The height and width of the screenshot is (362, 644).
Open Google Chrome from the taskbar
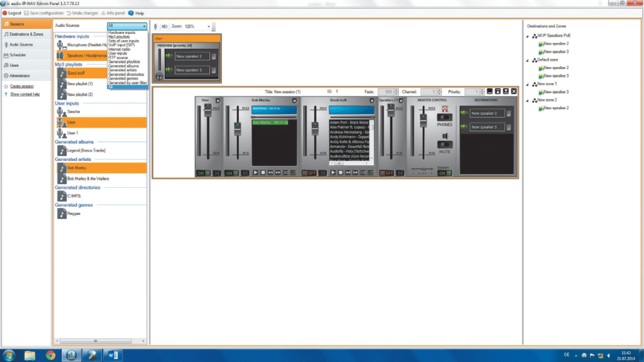click(x=50, y=354)
